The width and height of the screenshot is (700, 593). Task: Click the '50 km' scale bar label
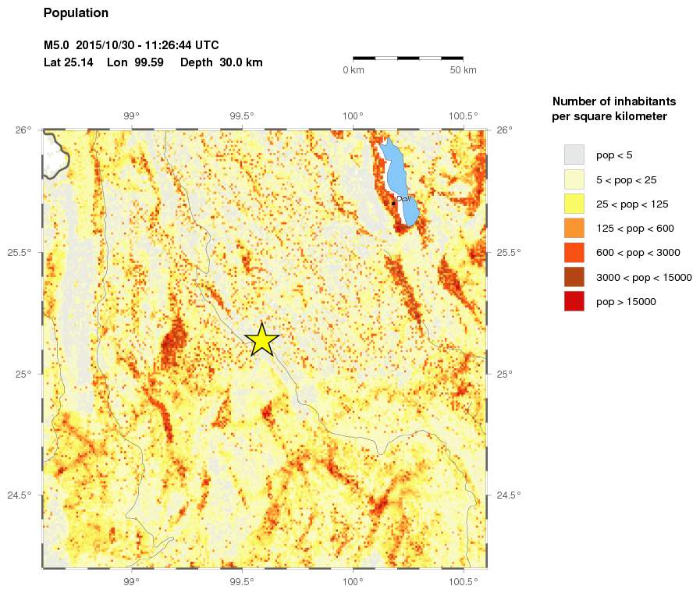[463, 71]
